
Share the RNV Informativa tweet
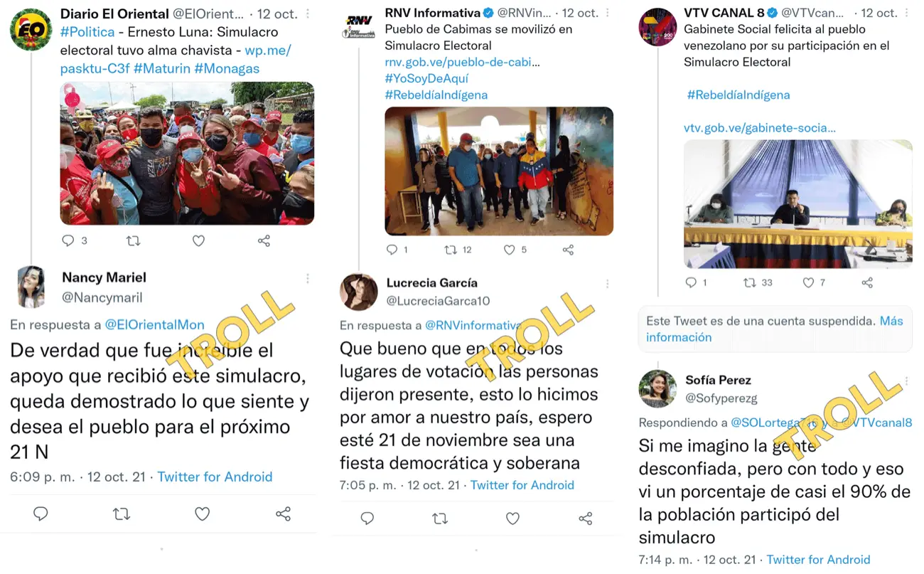tap(568, 250)
